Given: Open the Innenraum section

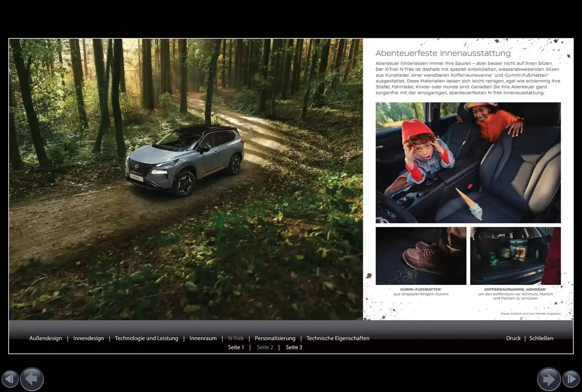Looking at the screenshot, I should click(203, 338).
